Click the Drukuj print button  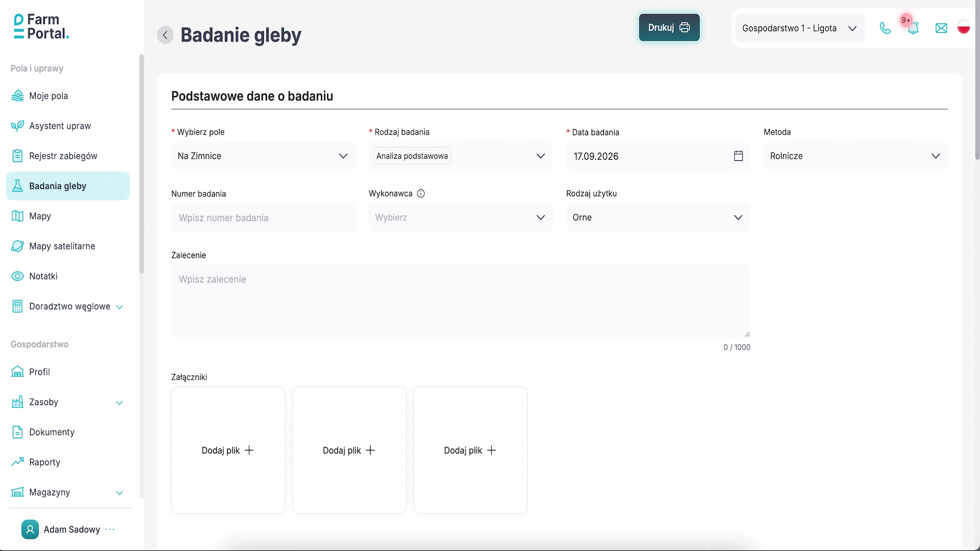[669, 28]
